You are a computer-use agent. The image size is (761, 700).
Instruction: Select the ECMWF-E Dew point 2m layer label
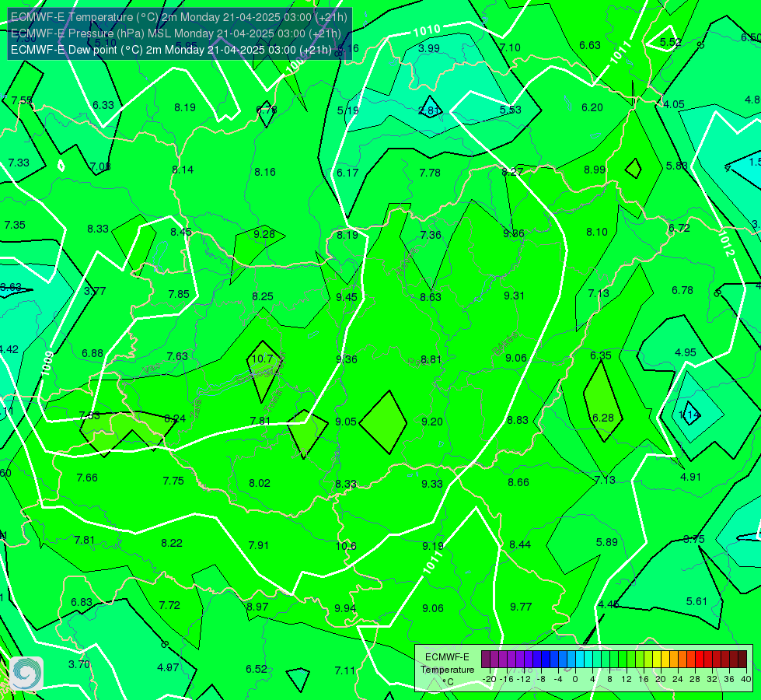pos(171,50)
